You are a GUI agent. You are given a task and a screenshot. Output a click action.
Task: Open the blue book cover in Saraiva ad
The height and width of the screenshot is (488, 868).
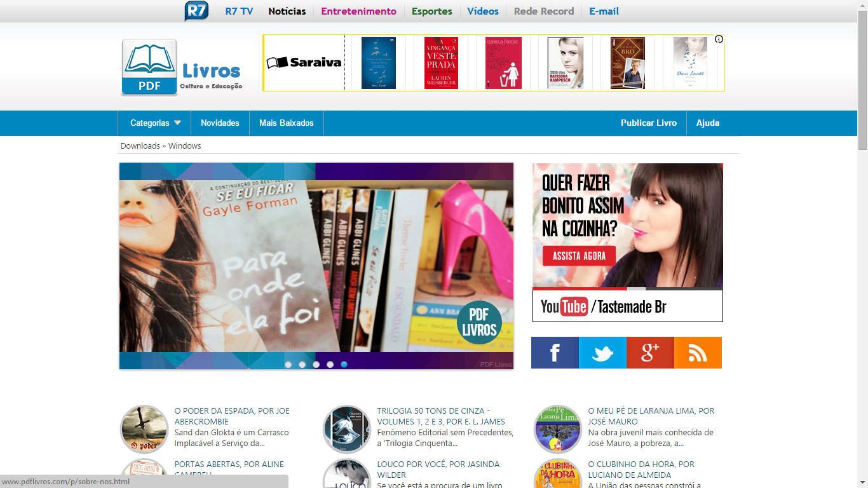379,63
